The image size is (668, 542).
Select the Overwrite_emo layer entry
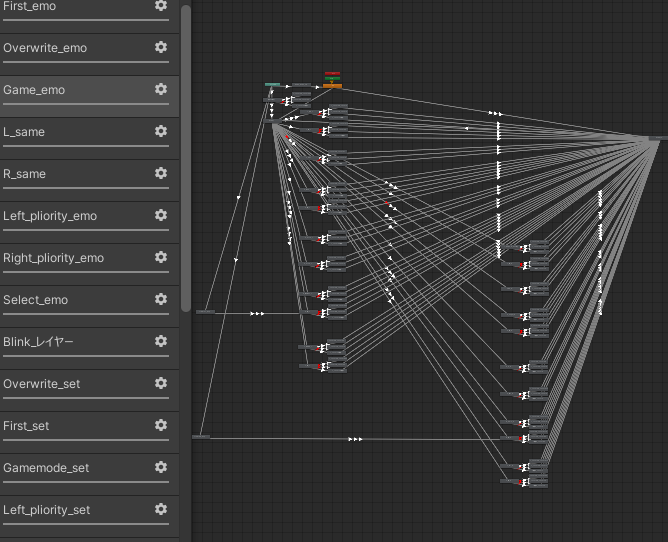89,54
